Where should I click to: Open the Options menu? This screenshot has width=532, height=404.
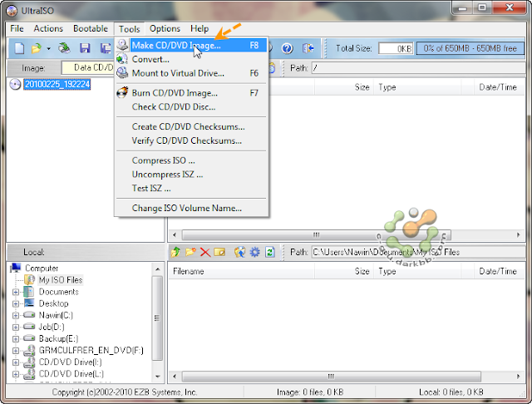165,28
